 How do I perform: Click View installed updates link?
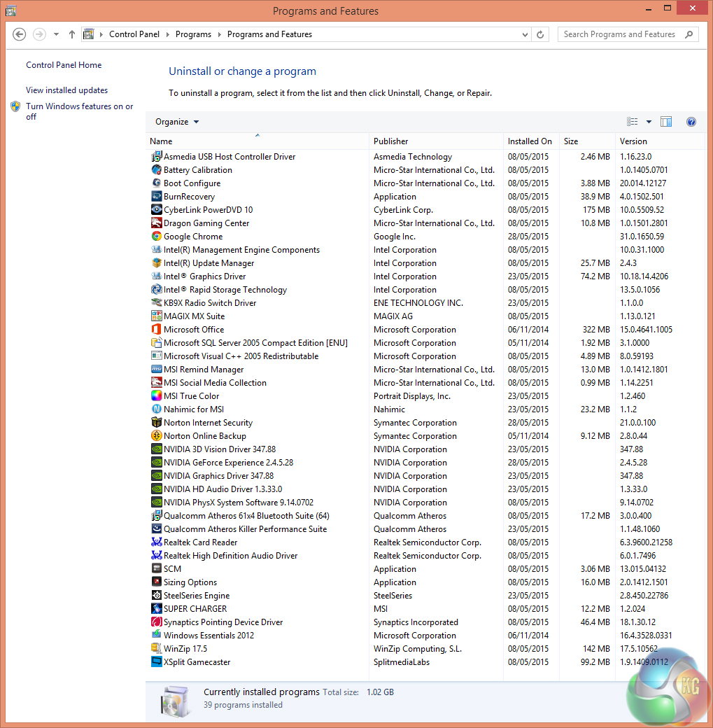[66, 90]
